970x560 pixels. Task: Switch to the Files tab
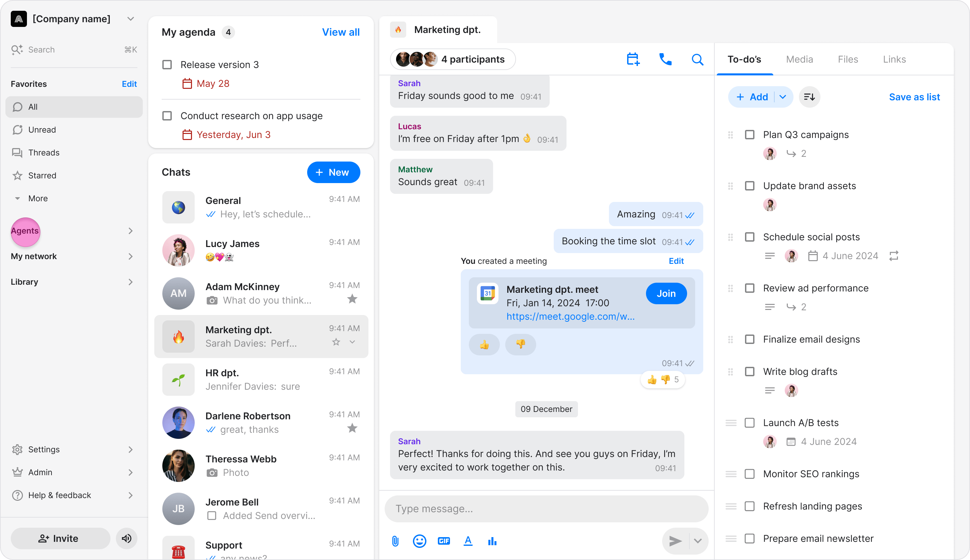coord(848,59)
